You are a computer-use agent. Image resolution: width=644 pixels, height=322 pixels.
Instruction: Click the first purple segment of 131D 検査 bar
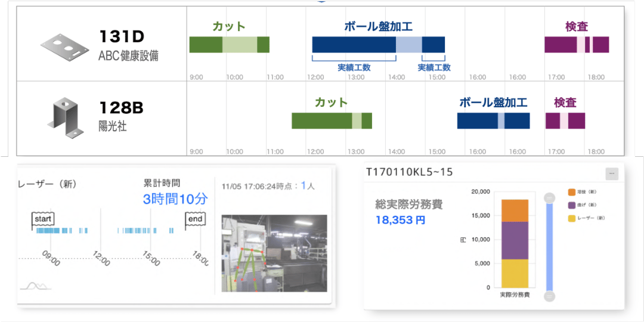click(x=561, y=45)
